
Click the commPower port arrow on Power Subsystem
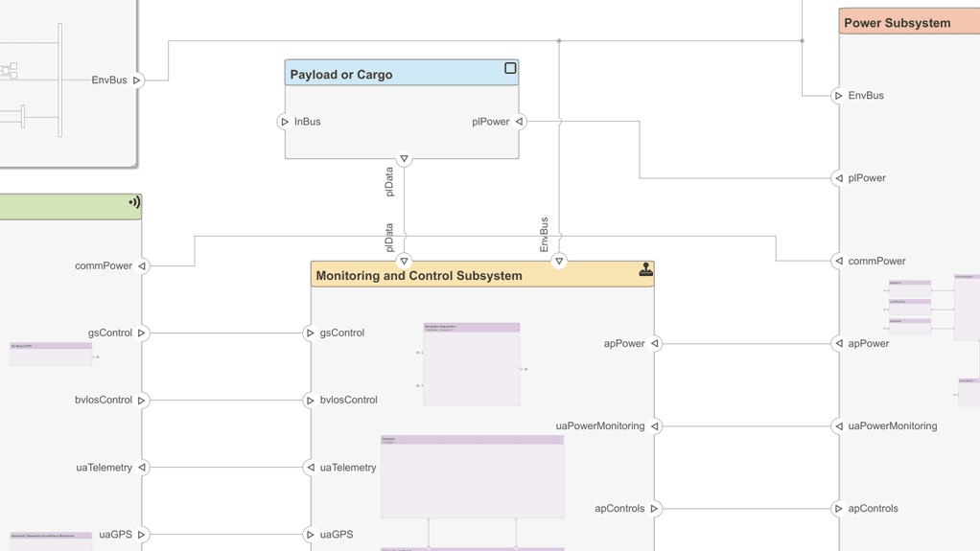[839, 261]
